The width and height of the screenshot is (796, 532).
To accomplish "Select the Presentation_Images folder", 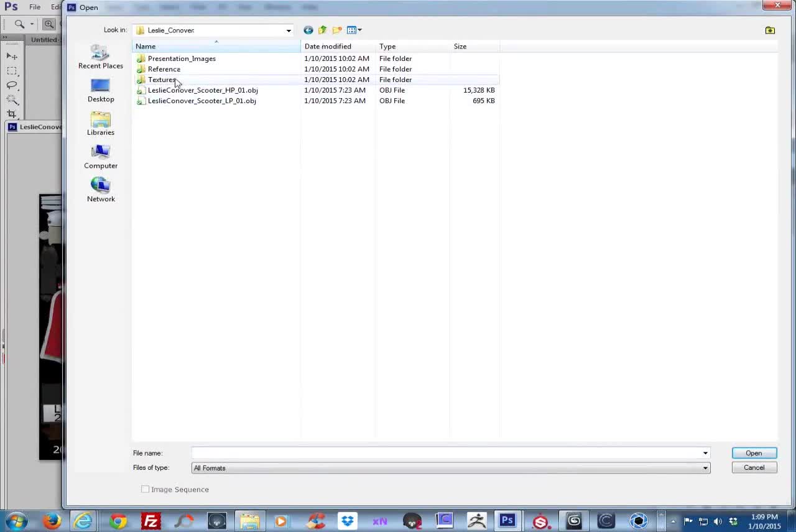I will click(x=182, y=58).
